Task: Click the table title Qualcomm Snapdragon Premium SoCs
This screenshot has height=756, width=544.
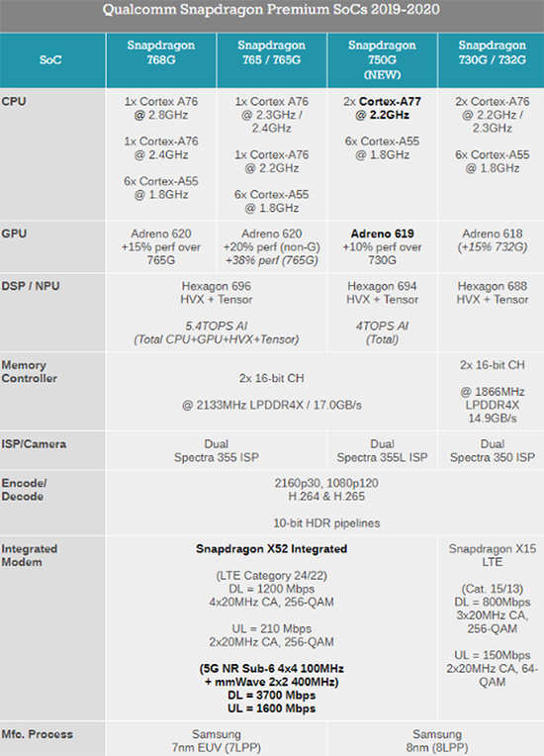Action: [x=271, y=10]
